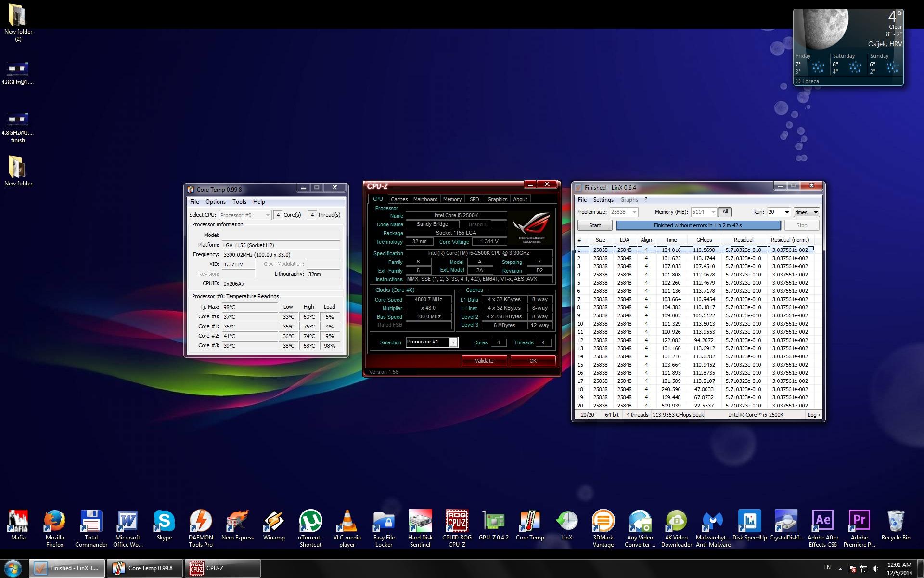Screen dimensions: 924x578
Task: Switch to Caches tab in CPU-Z
Action: coord(399,199)
